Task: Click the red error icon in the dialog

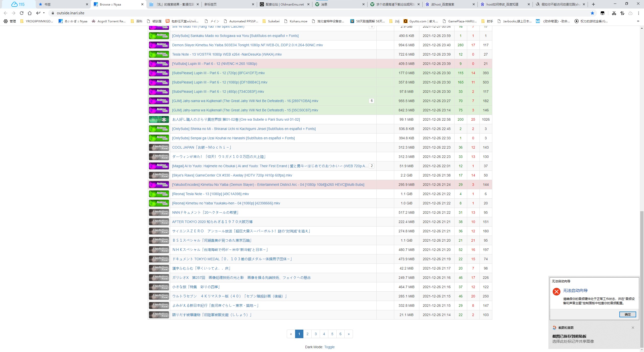Action: (x=556, y=292)
